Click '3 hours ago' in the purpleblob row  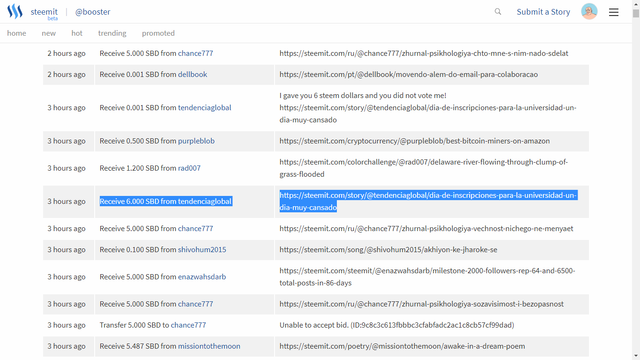[x=67, y=141]
